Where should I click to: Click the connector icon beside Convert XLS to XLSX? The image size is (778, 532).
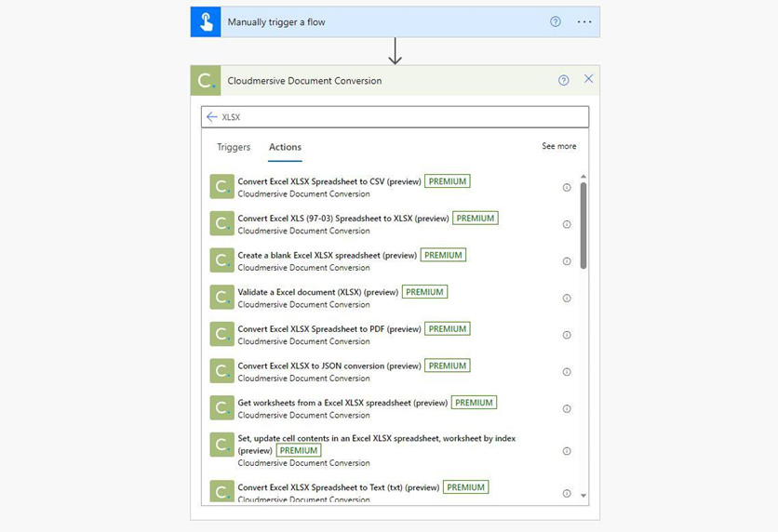pos(221,223)
